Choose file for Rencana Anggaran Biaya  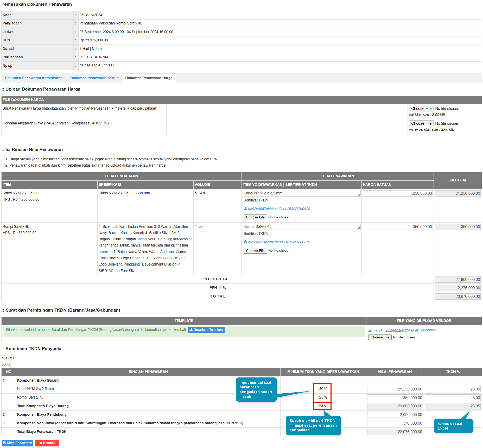coord(421,123)
